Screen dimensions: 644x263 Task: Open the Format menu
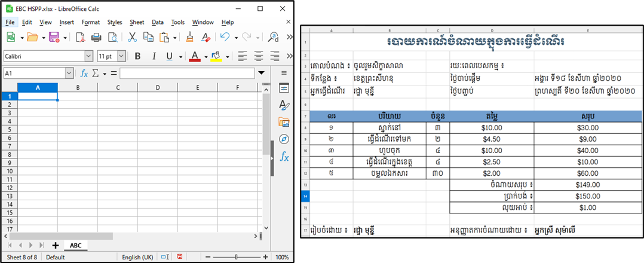tap(91, 22)
